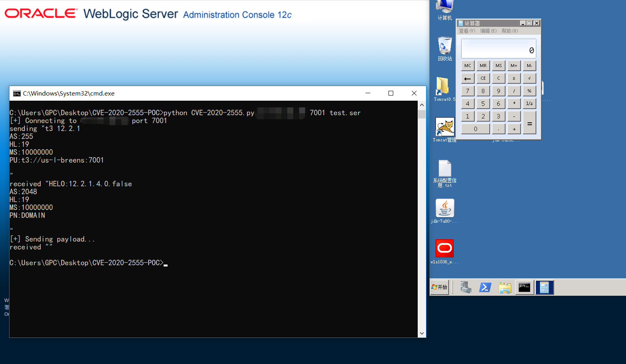Click the CE calculator key

coord(483,78)
